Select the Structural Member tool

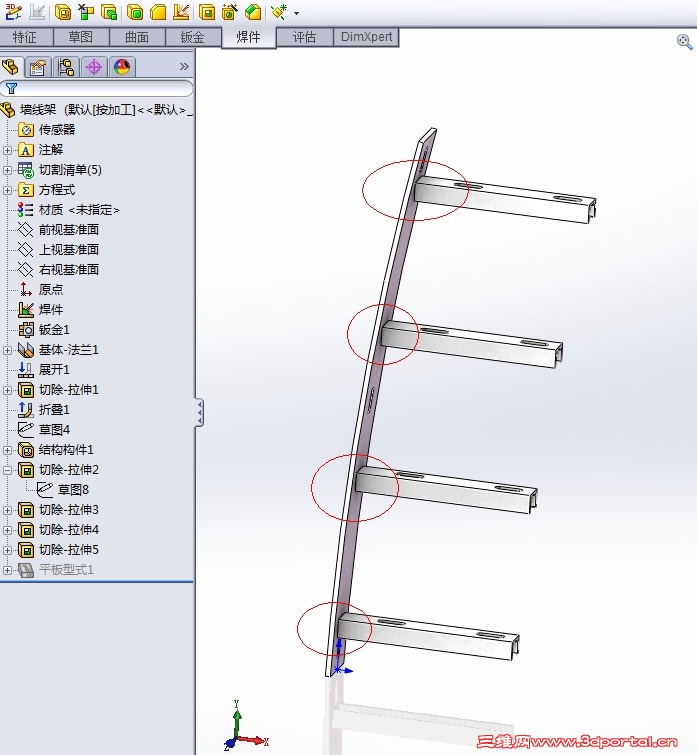63,12
